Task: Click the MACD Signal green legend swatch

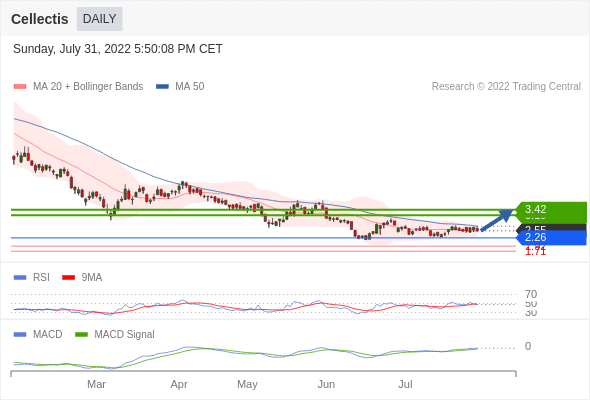Action: click(81, 335)
